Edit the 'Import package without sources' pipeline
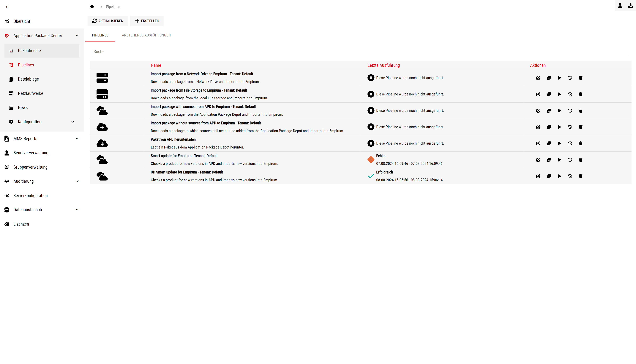 538,127
